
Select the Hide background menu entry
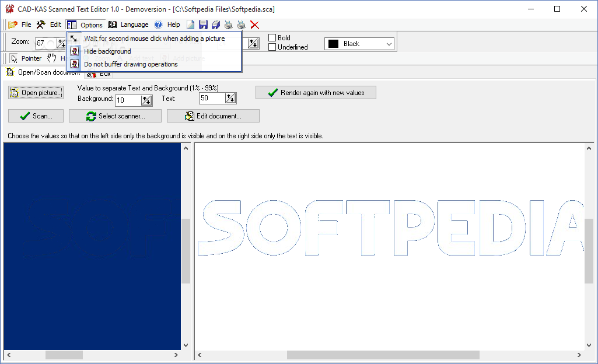[154, 51]
